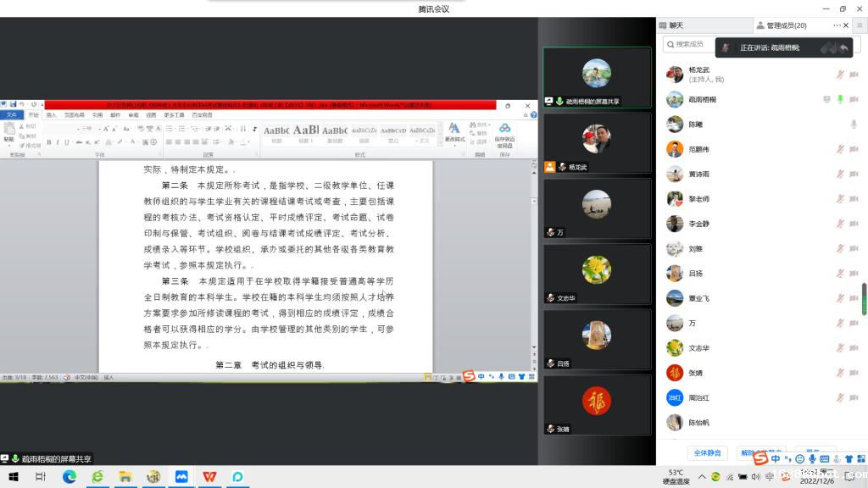This screenshot has width=868, height=488.
Task: Expand the hidden system tray icons chevron
Action: tap(701, 477)
